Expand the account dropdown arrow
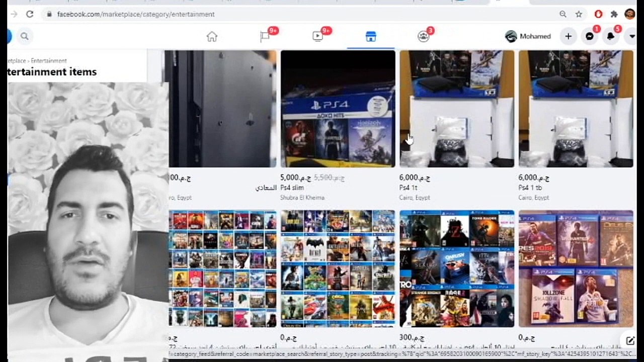644x362 pixels. click(x=632, y=36)
